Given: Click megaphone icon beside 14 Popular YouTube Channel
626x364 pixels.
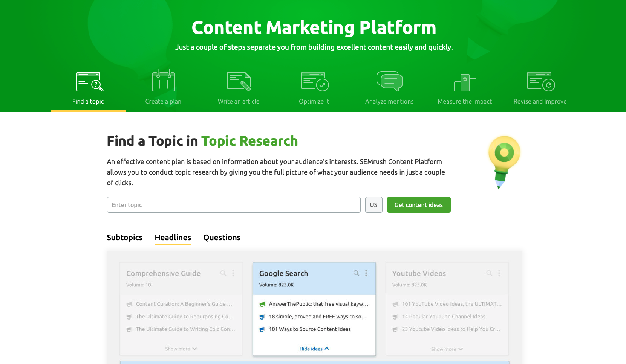Looking at the screenshot, I should pos(395,317).
